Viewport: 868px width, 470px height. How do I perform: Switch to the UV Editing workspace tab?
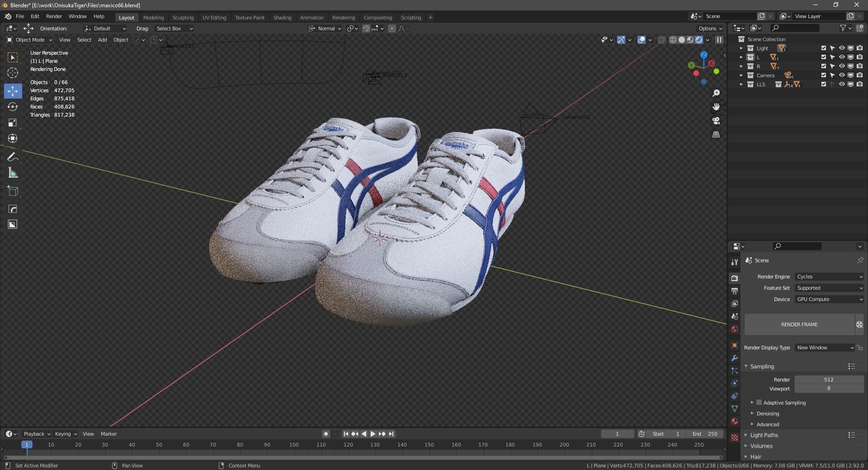point(214,18)
